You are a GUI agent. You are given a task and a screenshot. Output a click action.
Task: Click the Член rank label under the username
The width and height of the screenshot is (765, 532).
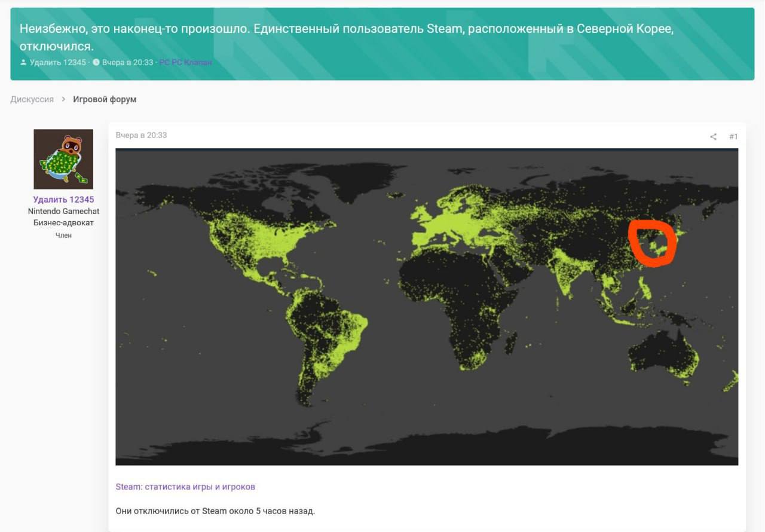point(63,236)
